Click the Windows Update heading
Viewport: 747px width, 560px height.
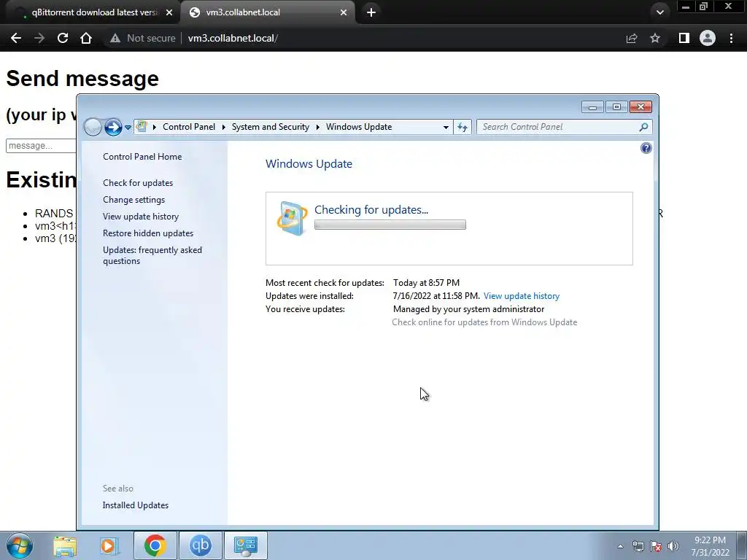point(309,164)
